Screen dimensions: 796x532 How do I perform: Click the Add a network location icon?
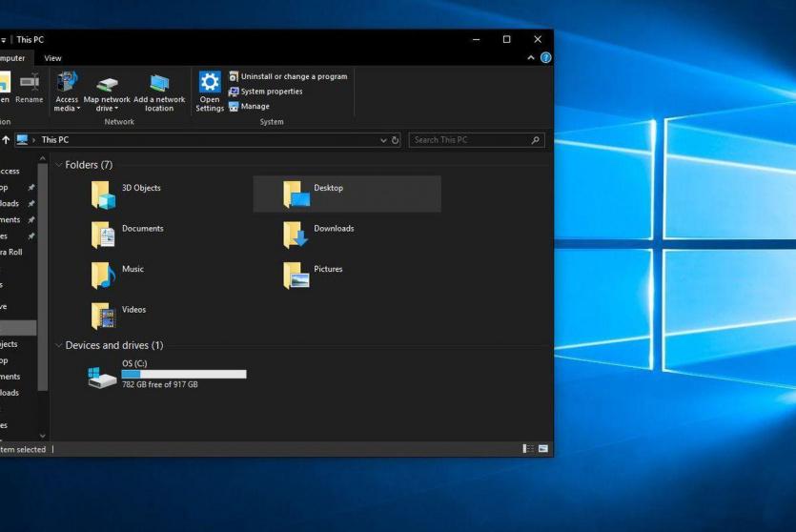click(159, 84)
